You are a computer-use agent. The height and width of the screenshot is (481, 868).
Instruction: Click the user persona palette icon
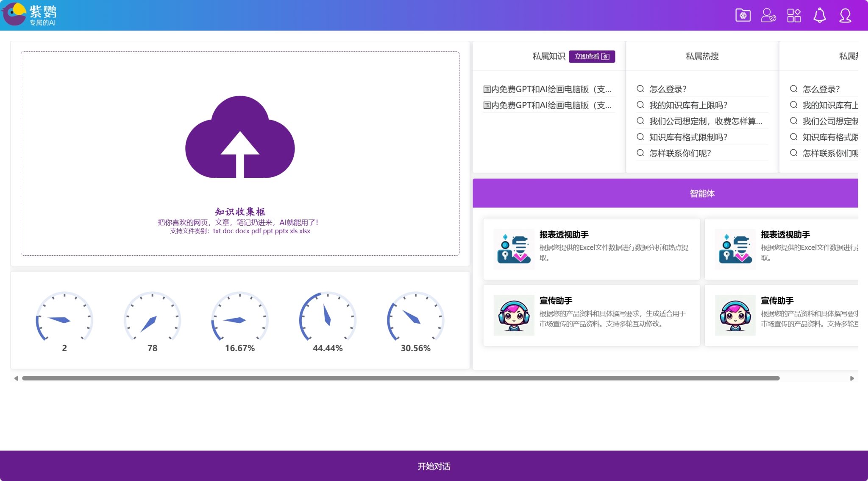click(769, 15)
